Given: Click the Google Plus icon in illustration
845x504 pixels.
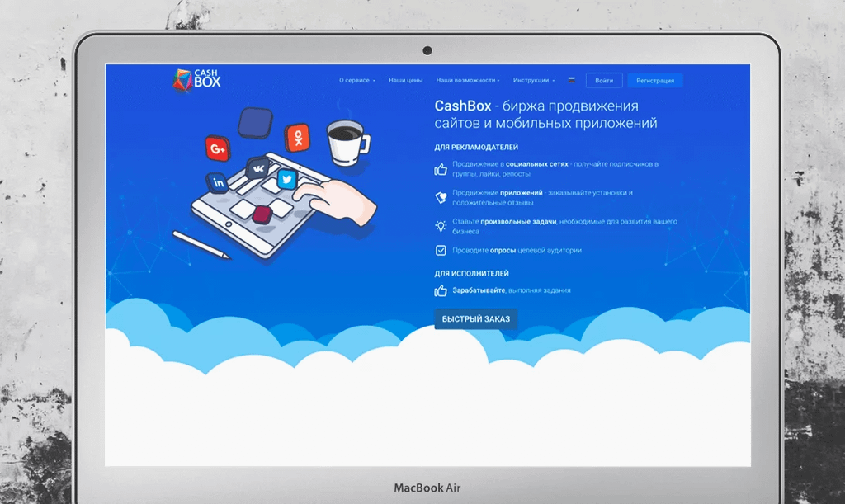Looking at the screenshot, I should point(218,148).
